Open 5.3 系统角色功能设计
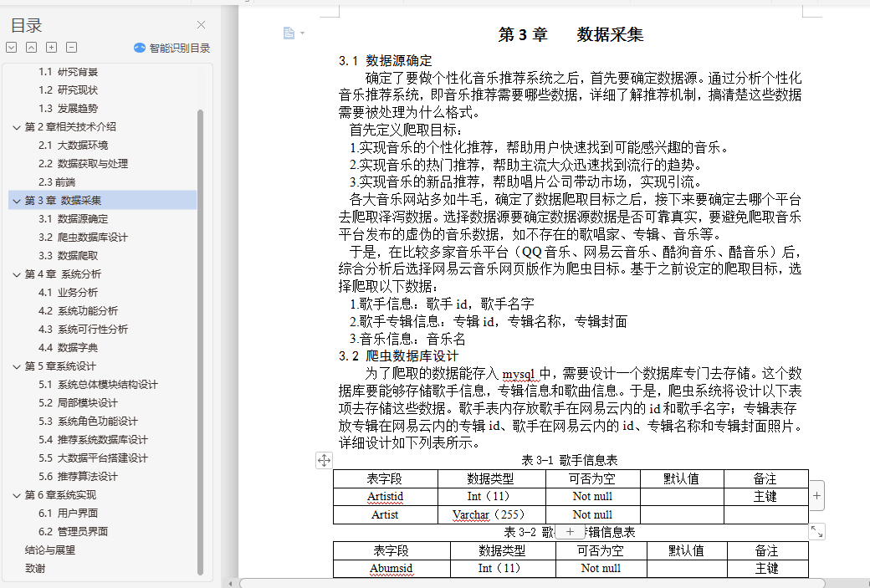 (x=88, y=421)
